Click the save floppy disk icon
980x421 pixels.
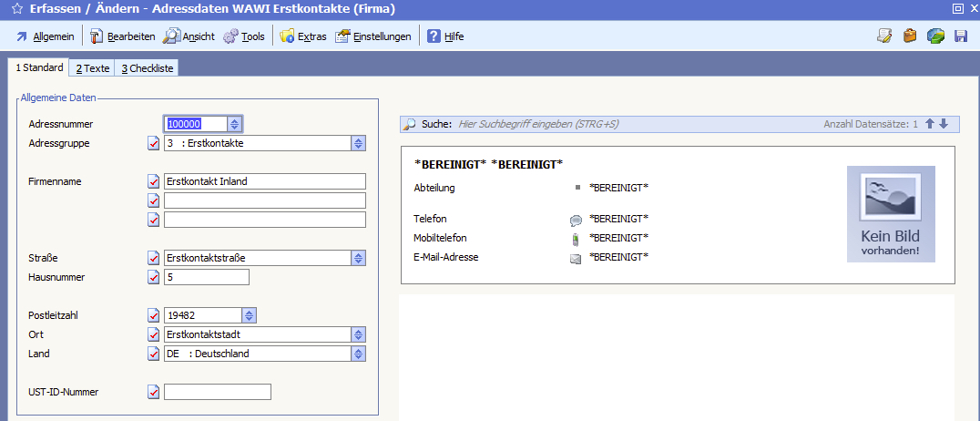(x=960, y=36)
